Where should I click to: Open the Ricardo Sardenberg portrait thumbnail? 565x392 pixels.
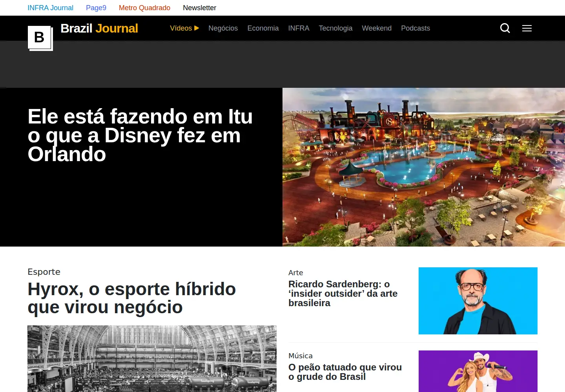478,301
